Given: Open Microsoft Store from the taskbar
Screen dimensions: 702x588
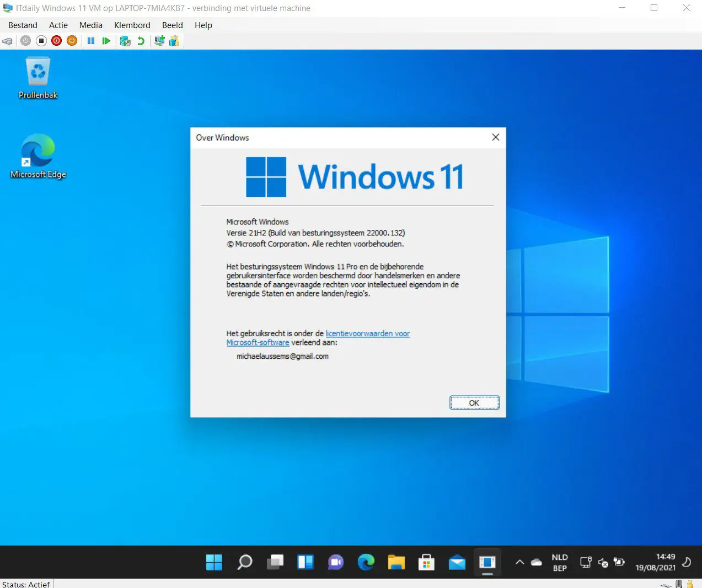Looking at the screenshot, I should coord(426,562).
